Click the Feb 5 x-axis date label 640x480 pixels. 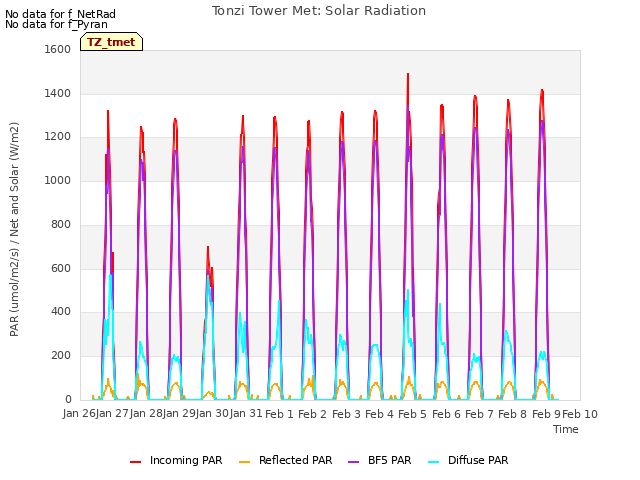point(413,414)
